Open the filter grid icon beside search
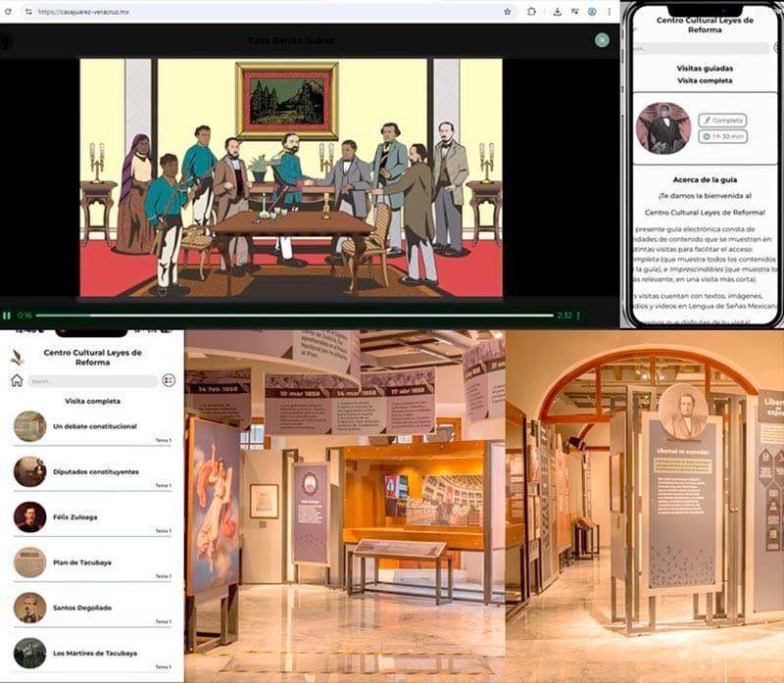The height and width of the screenshot is (683, 784). click(x=168, y=382)
